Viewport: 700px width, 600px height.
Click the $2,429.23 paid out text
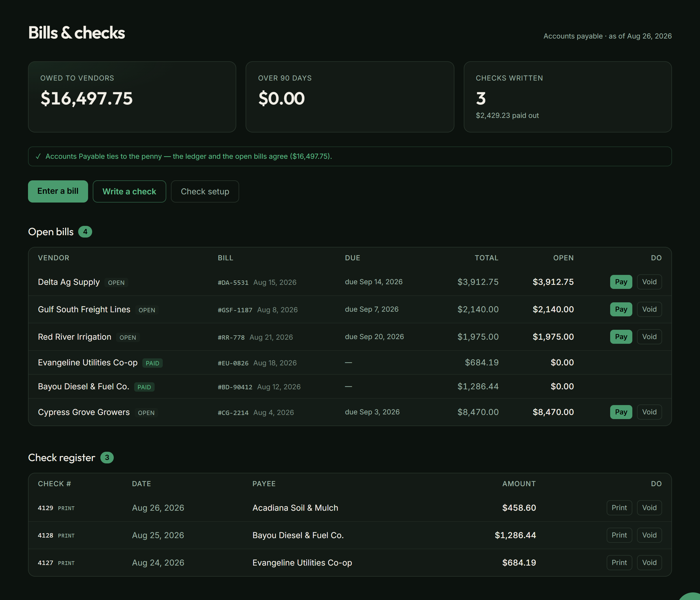pos(507,116)
